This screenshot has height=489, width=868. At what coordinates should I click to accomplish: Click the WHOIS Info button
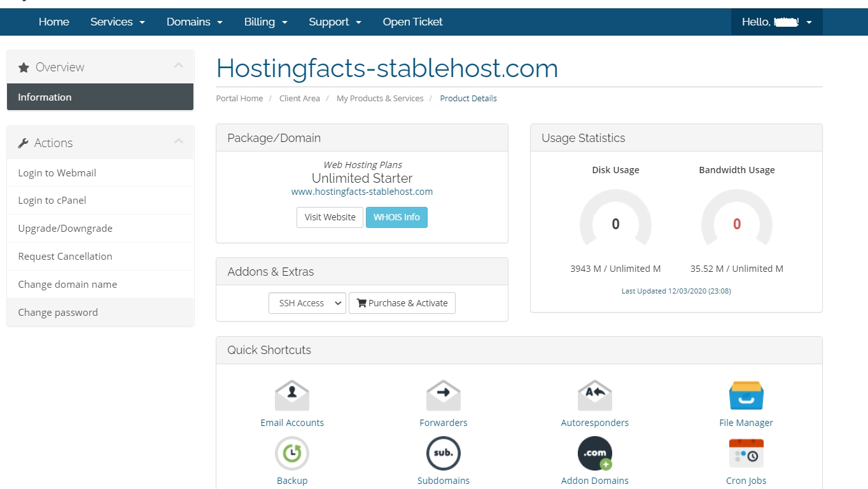396,217
